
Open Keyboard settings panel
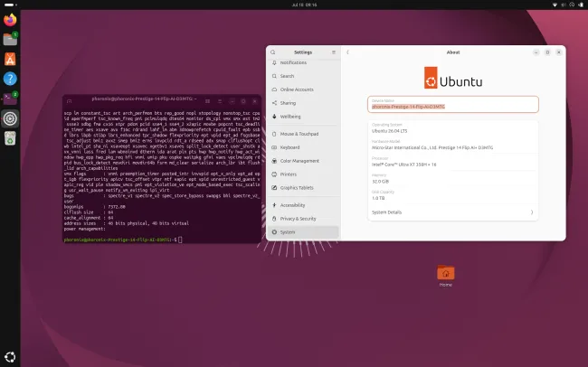click(x=303, y=147)
